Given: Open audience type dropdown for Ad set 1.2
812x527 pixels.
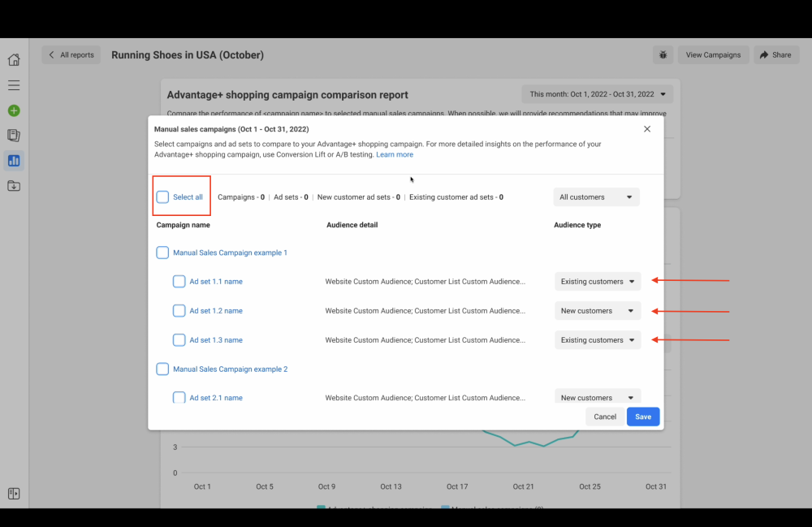Looking at the screenshot, I should [598, 311].
